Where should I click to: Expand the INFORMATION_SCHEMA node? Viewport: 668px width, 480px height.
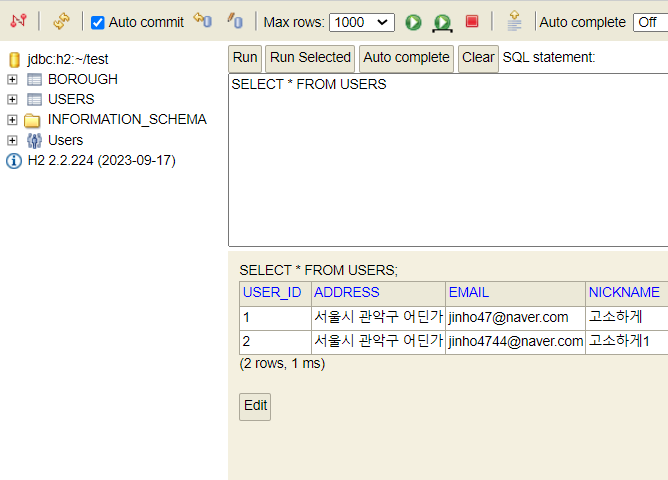pyautogui.click(x=12, y=120)
